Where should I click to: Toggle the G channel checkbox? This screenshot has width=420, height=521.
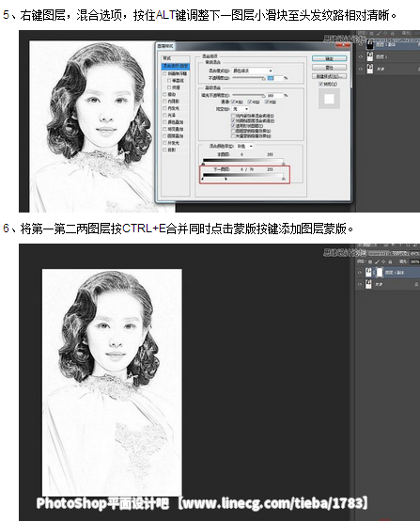250,102
